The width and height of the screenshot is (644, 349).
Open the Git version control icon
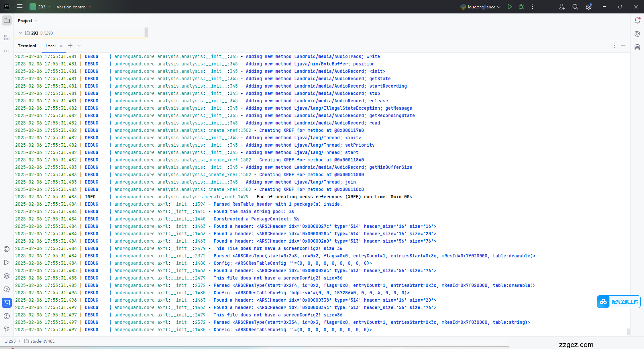(7, 330)
